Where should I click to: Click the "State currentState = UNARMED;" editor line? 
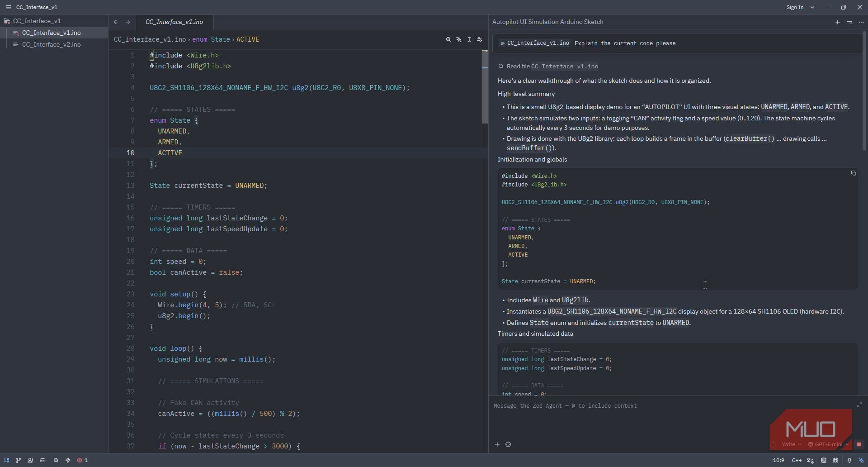(208, 186)
